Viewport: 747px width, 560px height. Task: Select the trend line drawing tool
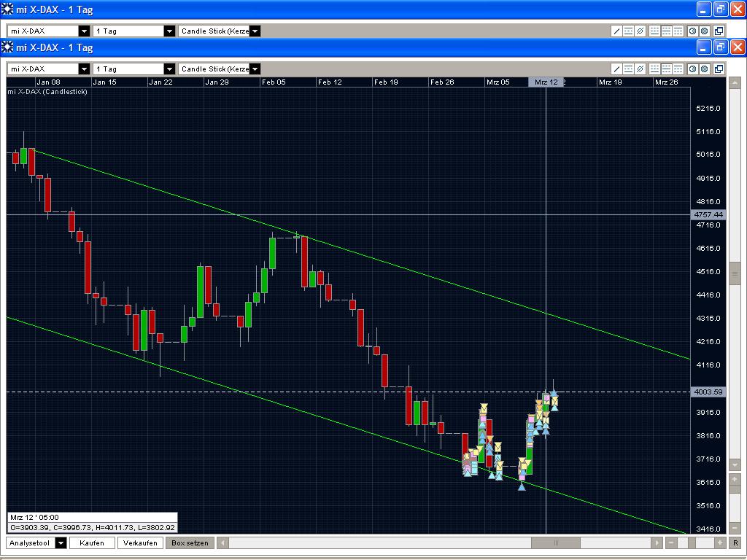tap(616, 69)
